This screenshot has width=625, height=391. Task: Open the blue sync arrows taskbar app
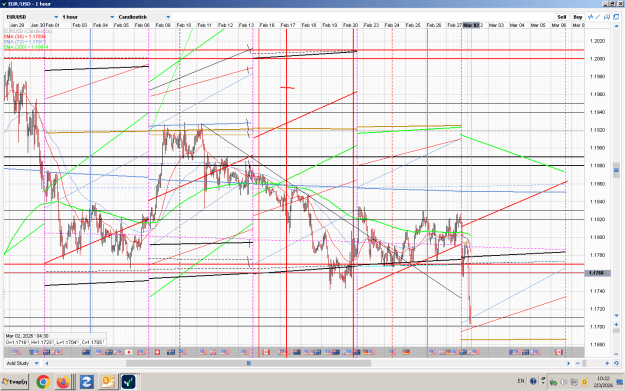(x=86, y=382)
